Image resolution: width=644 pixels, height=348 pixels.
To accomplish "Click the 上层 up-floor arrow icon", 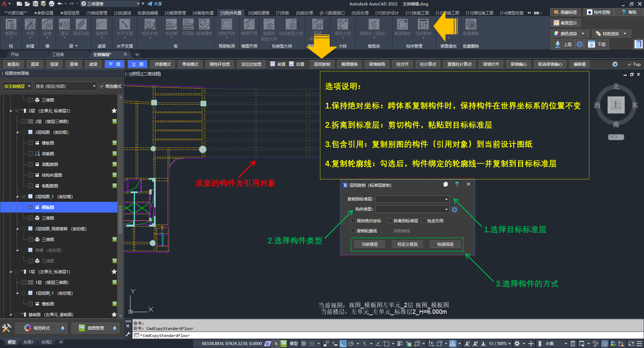I will [558, 44].
